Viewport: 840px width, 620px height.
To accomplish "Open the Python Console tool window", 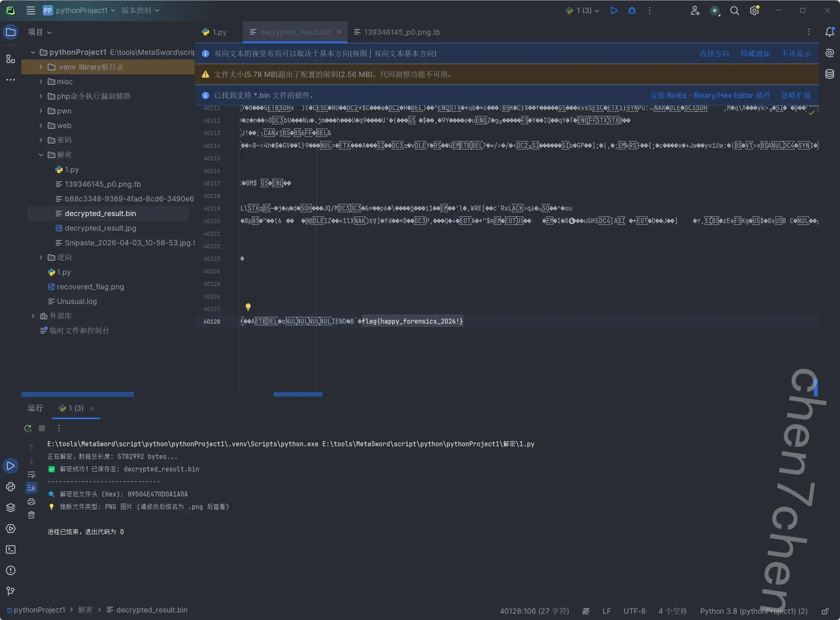I will tap(10, 487).
